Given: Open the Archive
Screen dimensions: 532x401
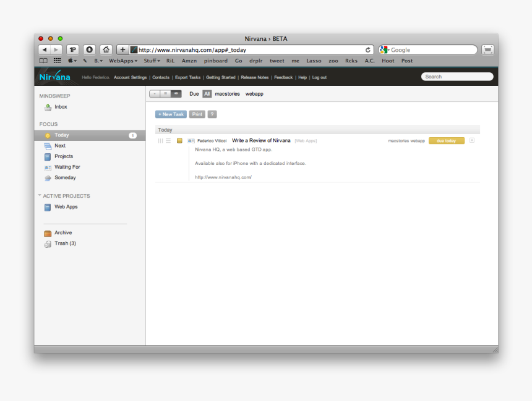Looking at the screenshot, I should coord(63,232).
